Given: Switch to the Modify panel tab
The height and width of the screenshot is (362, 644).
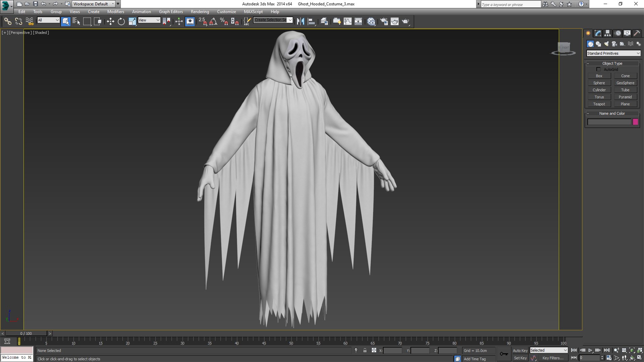Looking at the screenshot, I should coord(598,33).
